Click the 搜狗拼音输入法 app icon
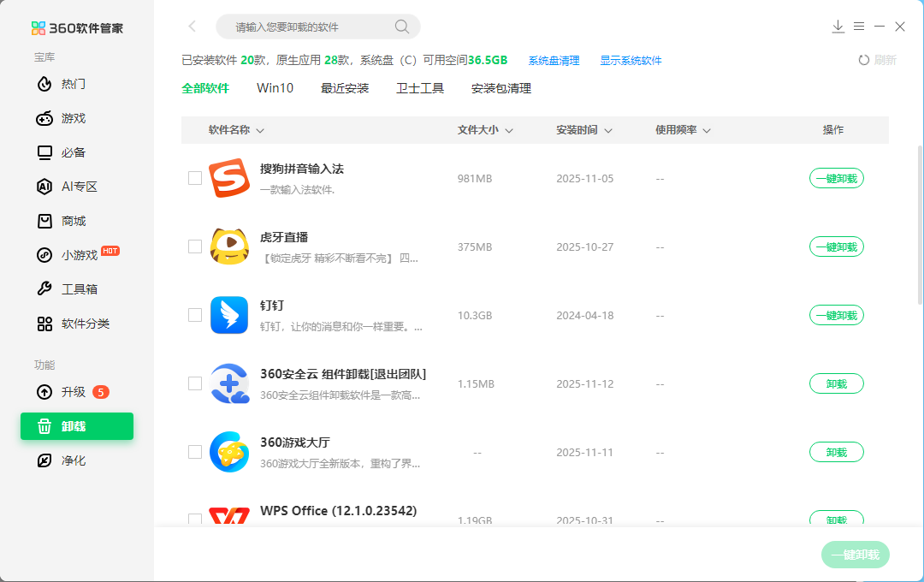This screenshot has height=582, width=924. 229,177
